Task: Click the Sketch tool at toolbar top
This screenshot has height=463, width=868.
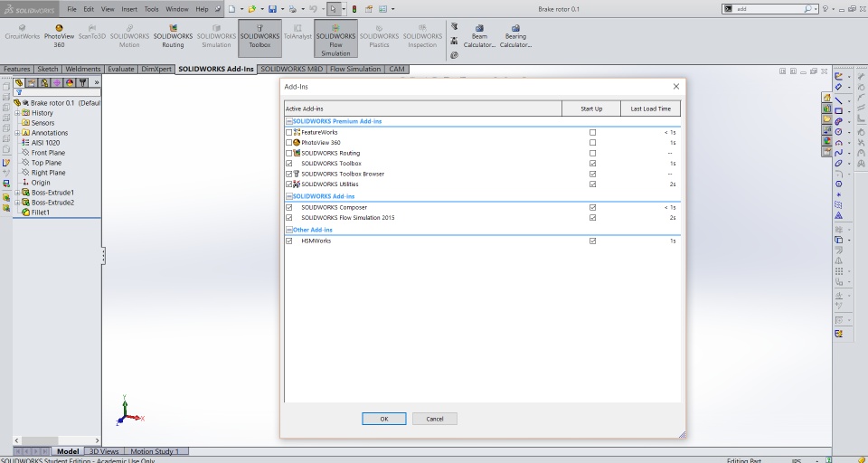Action: [839, 77]
